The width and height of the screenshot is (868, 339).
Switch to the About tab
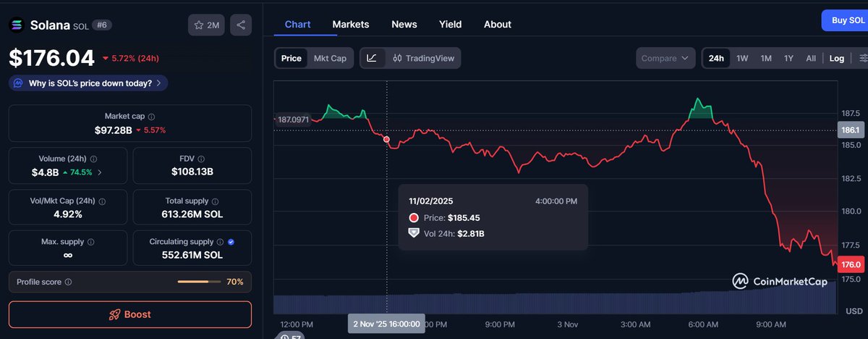click(x=498, y=24)
